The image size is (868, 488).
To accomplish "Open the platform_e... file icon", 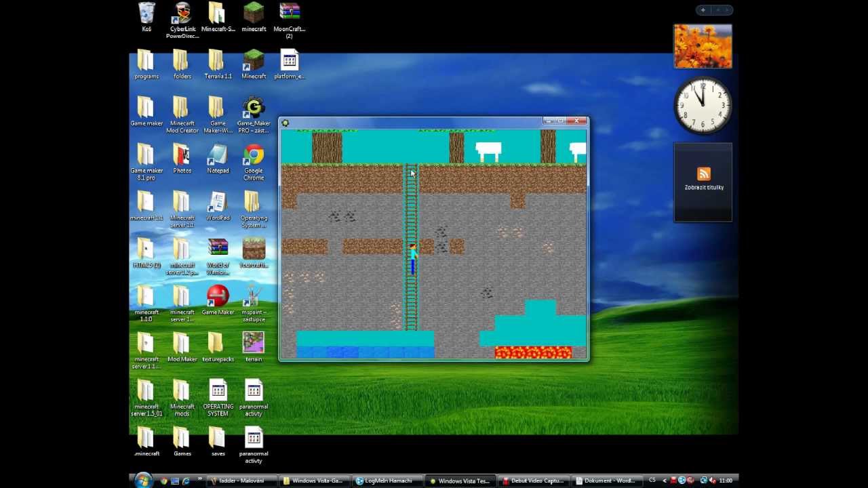I will [289, 64].
